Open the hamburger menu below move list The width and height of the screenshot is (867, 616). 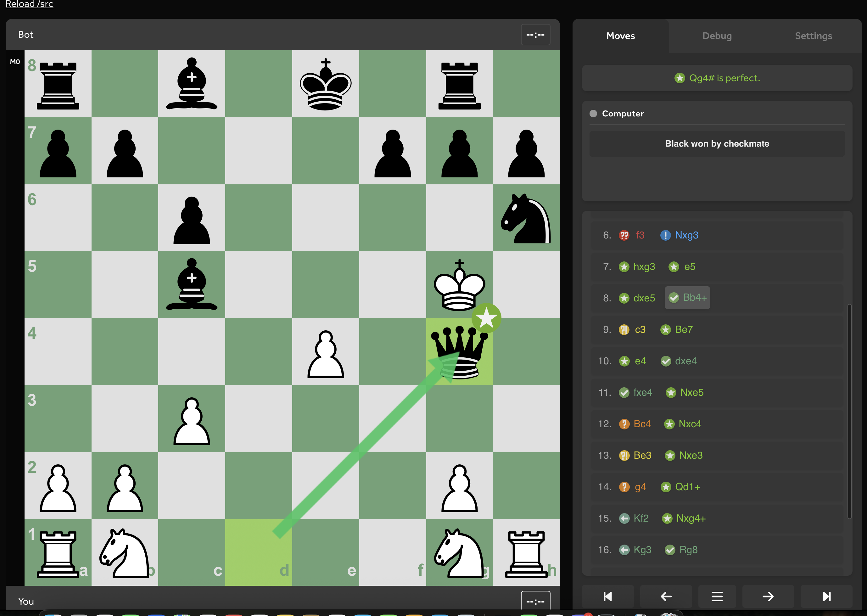click(x=717, y=596)
